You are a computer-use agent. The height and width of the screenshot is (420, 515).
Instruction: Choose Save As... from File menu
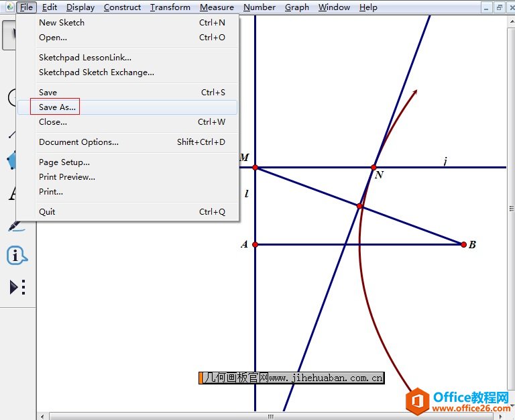pos(57,107)
